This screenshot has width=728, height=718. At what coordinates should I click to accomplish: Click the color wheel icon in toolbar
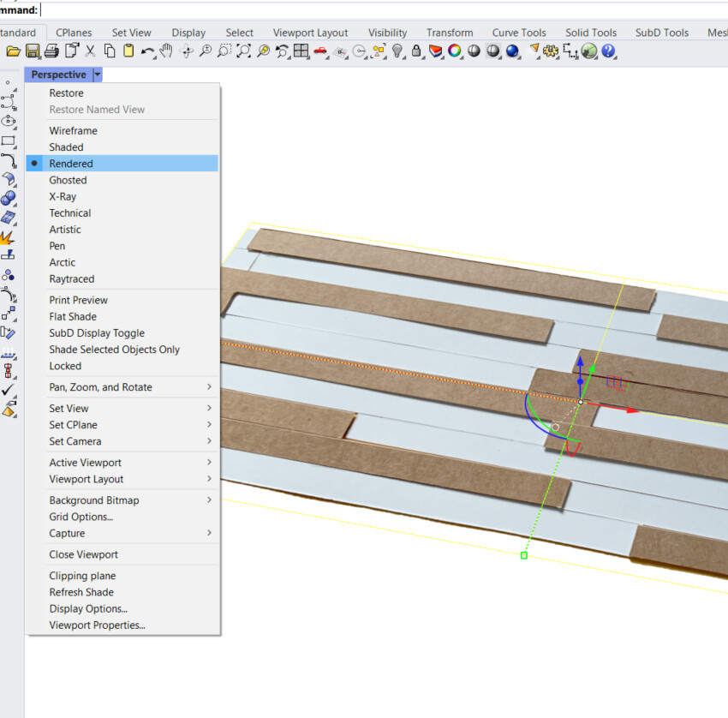[x=455, y=51]
